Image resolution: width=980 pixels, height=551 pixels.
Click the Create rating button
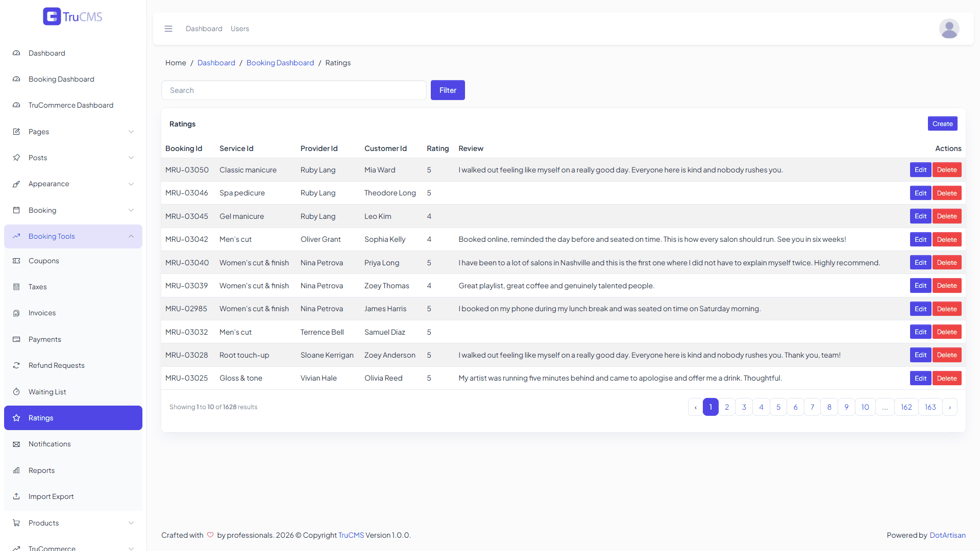coord(942,123)
